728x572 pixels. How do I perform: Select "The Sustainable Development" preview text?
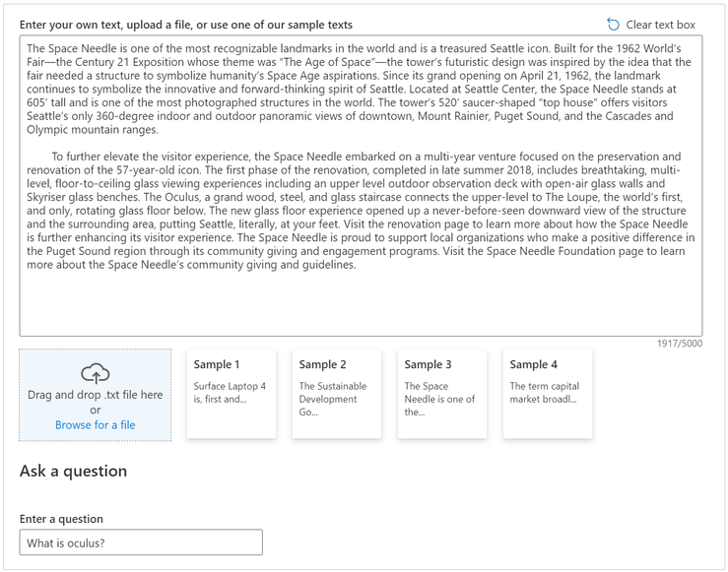pyautogui.click(x=332, y=393)
